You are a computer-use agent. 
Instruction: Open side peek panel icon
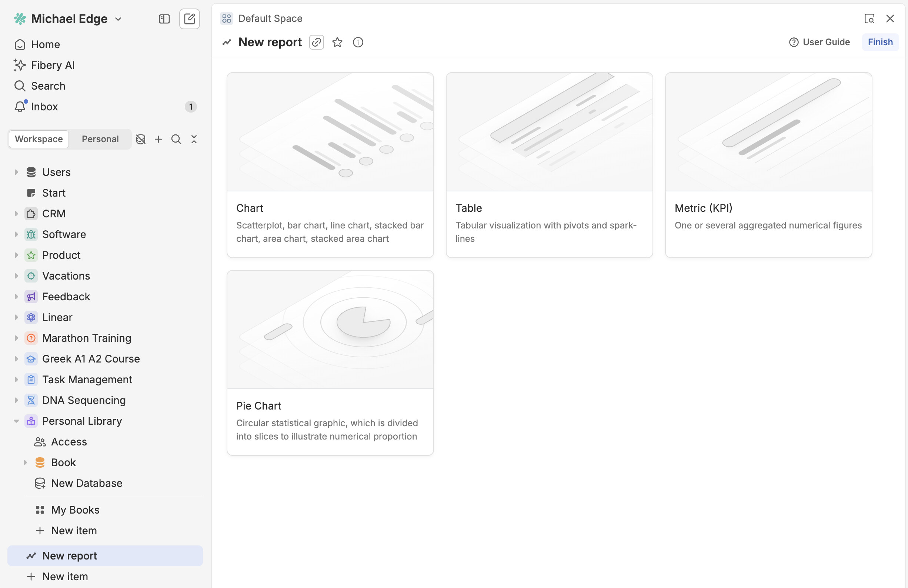[x=869, y=19]
